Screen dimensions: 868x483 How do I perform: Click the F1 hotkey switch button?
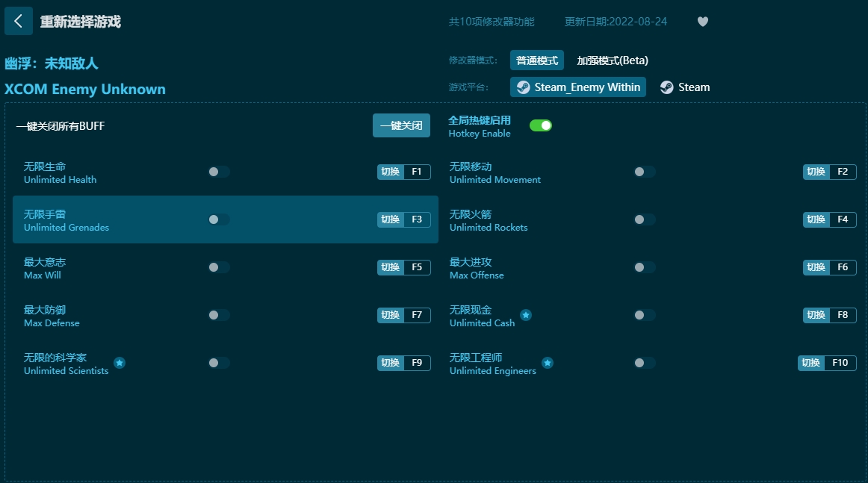point(403,172)
